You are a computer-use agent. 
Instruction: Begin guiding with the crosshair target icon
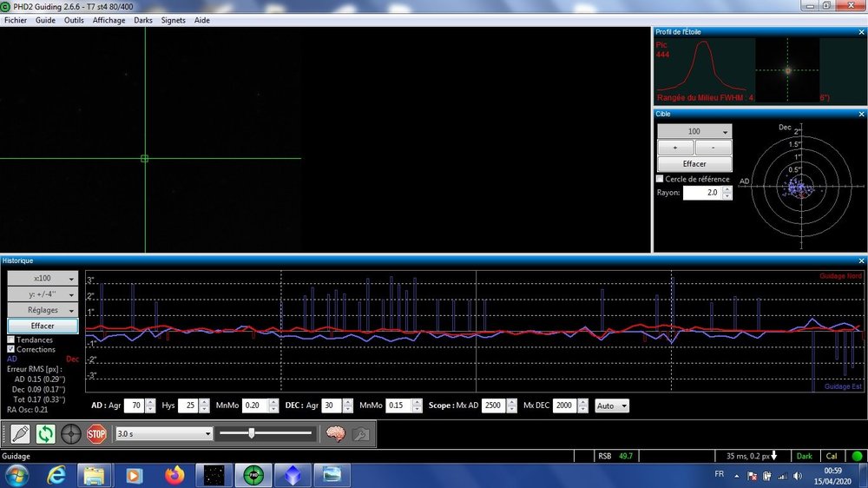(x=71, y=433)
